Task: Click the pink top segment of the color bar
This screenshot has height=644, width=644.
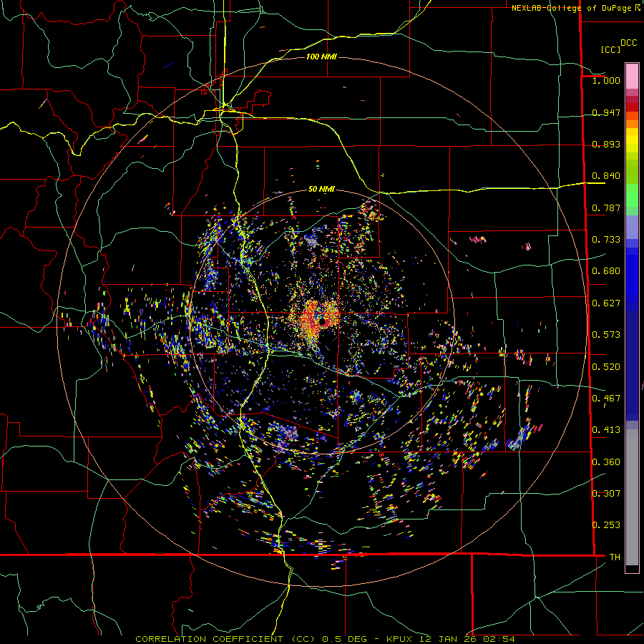Action: point(632,76)
